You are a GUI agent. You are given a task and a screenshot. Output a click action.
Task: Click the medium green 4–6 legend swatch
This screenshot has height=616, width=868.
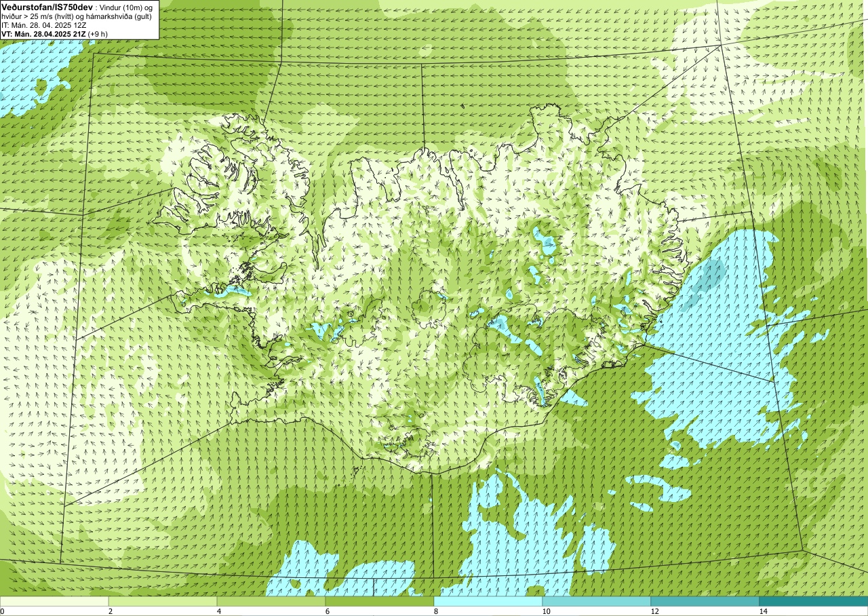coord(271,601)
